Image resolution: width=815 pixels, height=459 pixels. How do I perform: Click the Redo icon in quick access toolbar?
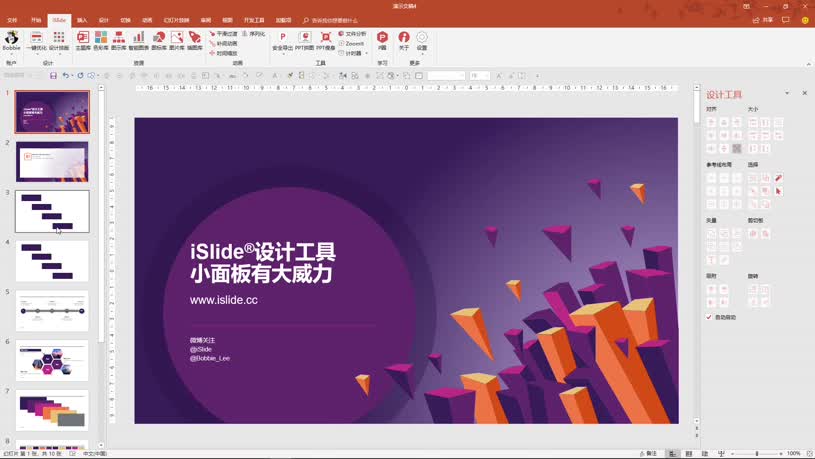coord(81,76)
